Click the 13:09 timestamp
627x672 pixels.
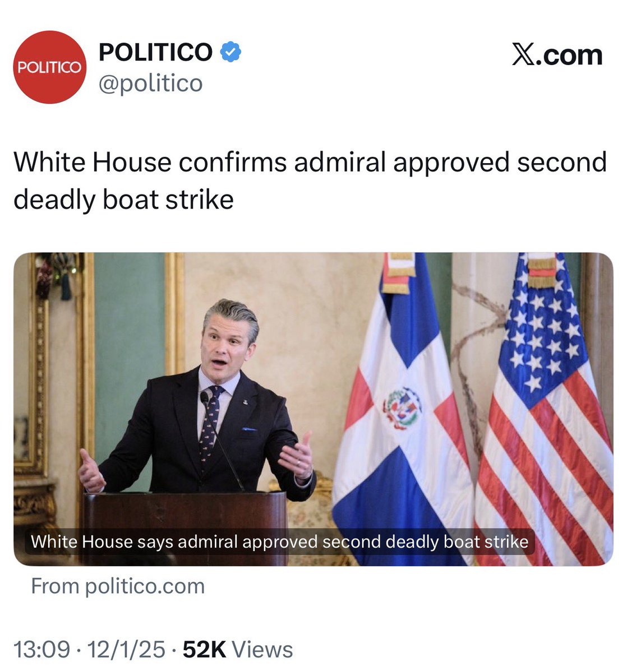click(x=42, y=649)
